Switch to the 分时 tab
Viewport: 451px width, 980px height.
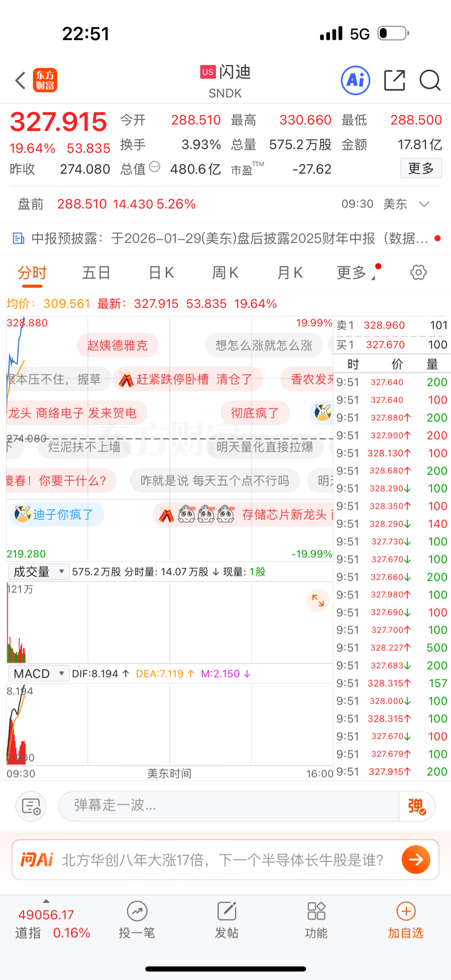(x=32, y=272)
